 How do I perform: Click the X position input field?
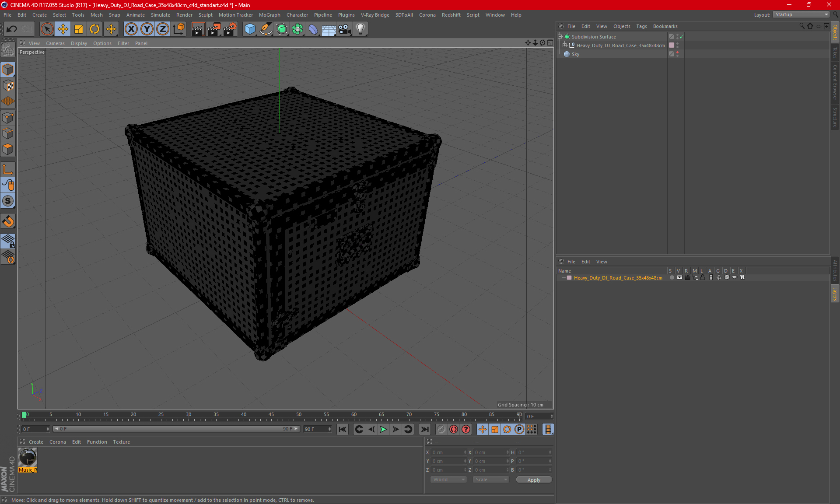[x=449, y=452]
